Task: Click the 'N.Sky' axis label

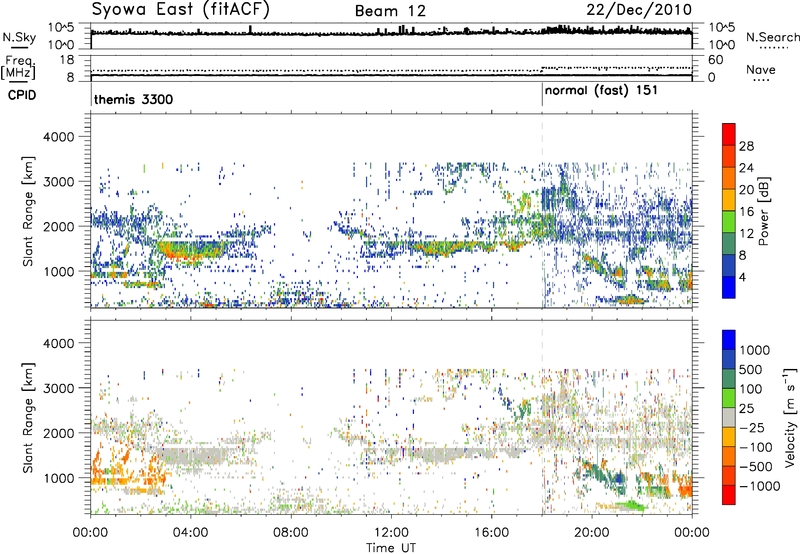Action: 19,37
